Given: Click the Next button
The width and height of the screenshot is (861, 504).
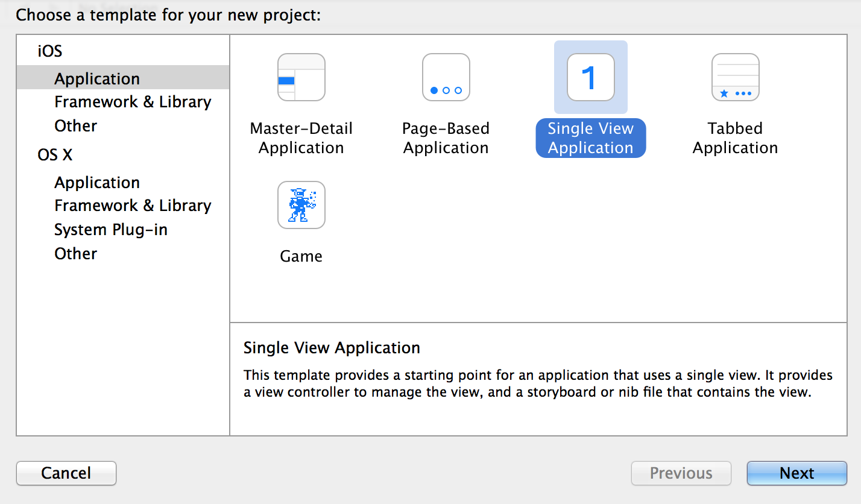Looking at the screenshot, I should point(797,473).
